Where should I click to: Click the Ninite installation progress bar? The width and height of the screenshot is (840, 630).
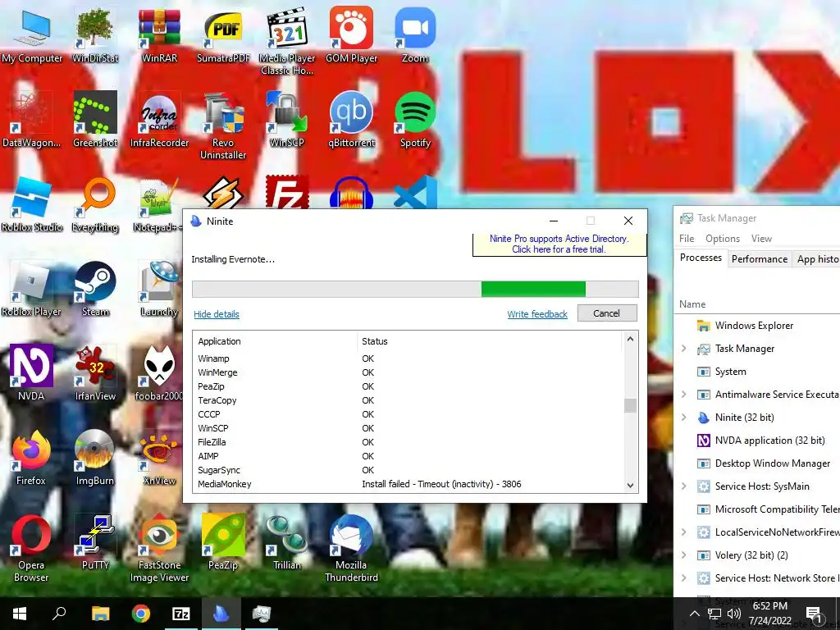pyautogui.click(x=415, y=290)
